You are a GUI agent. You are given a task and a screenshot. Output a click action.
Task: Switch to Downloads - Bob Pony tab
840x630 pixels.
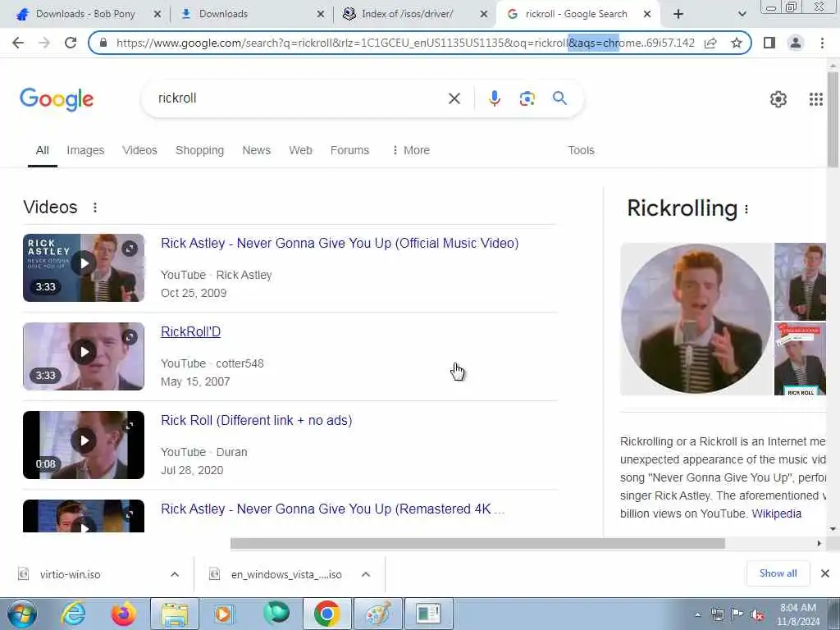click(85, 14)
